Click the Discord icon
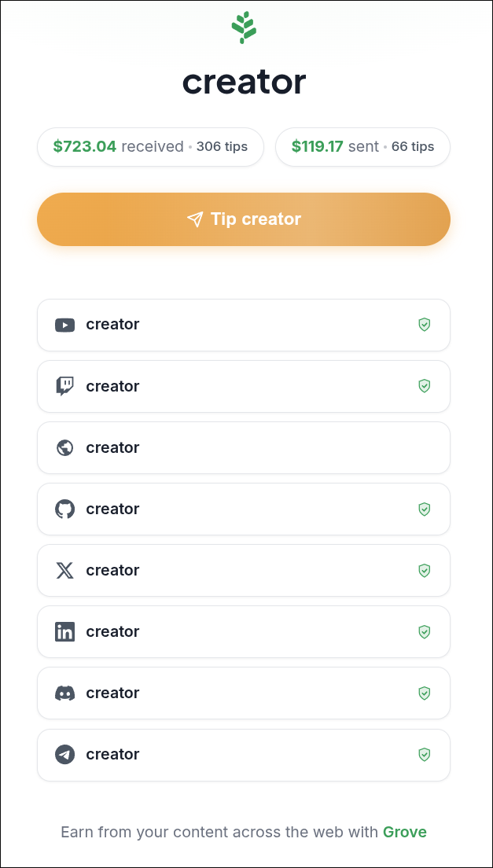Image resolution: width=493 pixels, height=868 pixels. click(64, 693)
